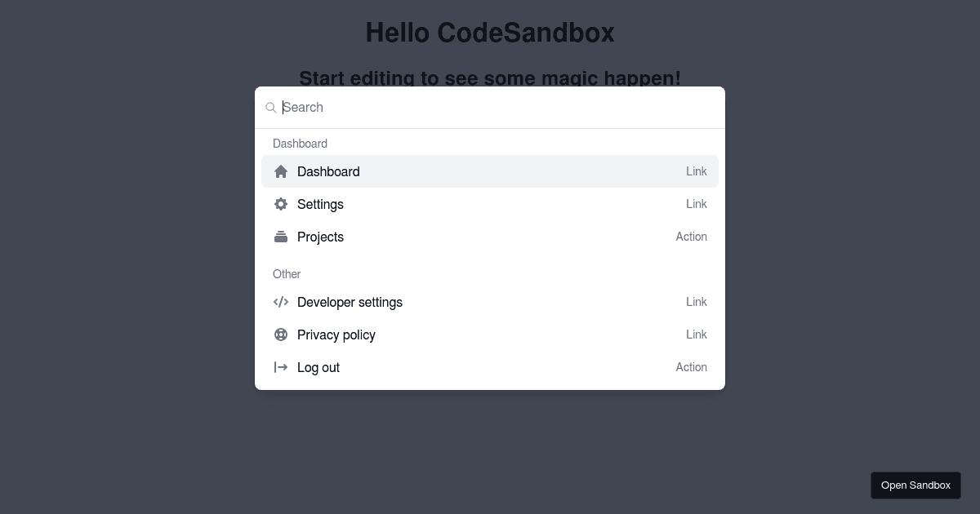Click the Dashboard group heading
Viewport: 980px width, 514px height.
click(300, 144)
